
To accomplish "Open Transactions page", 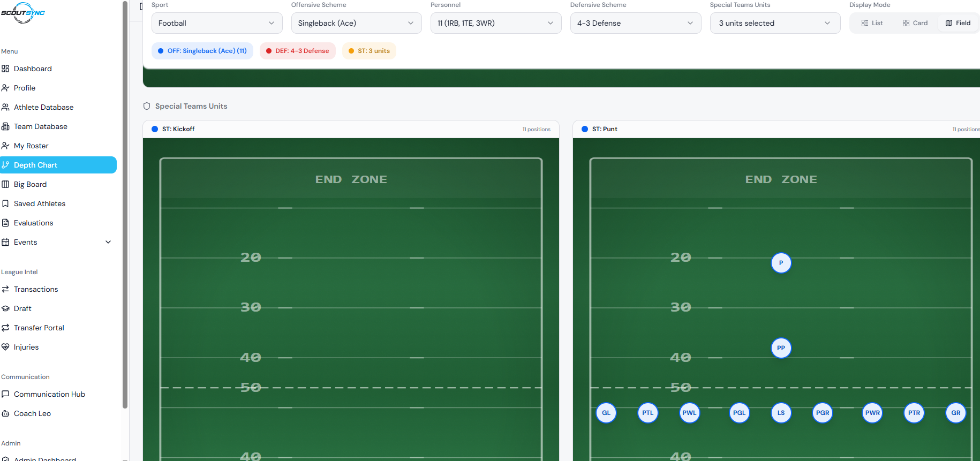I will tap(58, 289).
